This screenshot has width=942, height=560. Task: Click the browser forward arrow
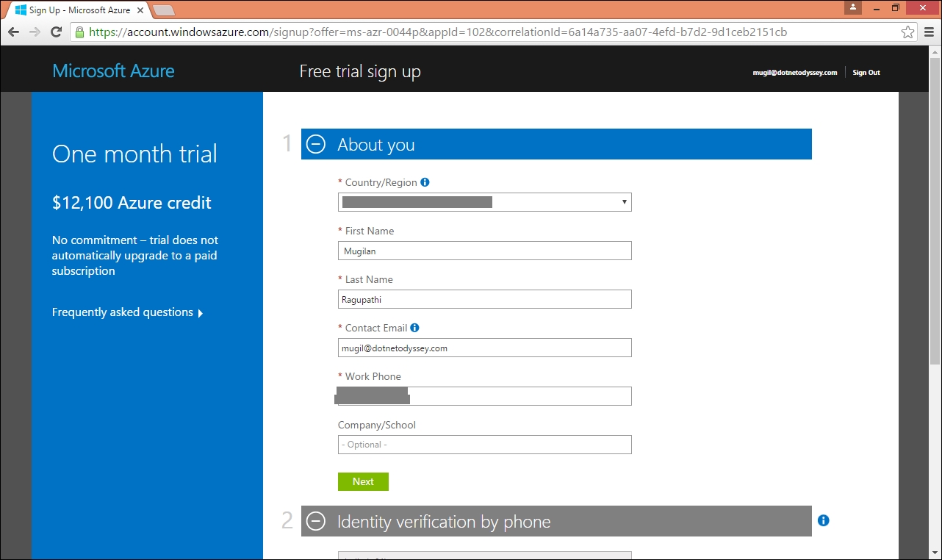(35, 32)
